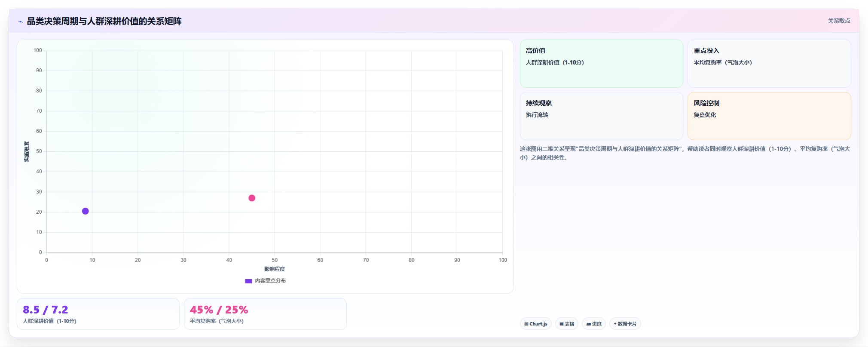The width and height of the screenshot is (868, 347).
Task: Click the 执行流转 text in 持续观察 card
Action: point(537,115)
